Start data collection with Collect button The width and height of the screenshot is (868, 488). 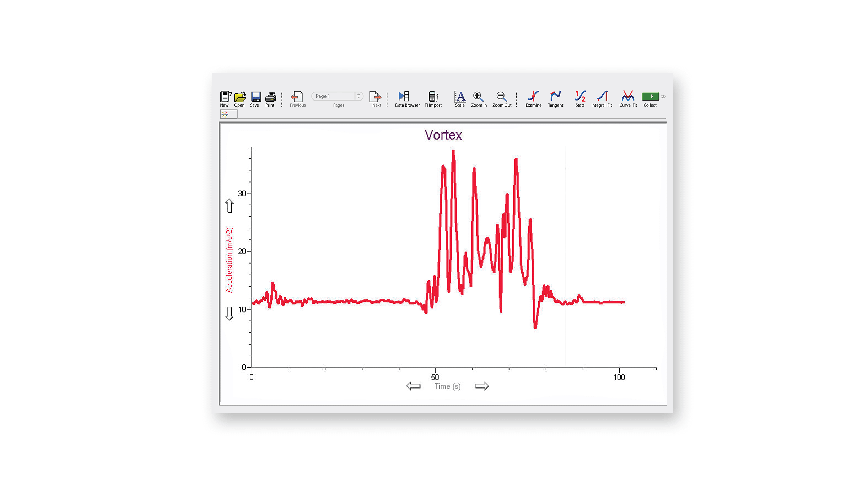click(x=650, y=97)
